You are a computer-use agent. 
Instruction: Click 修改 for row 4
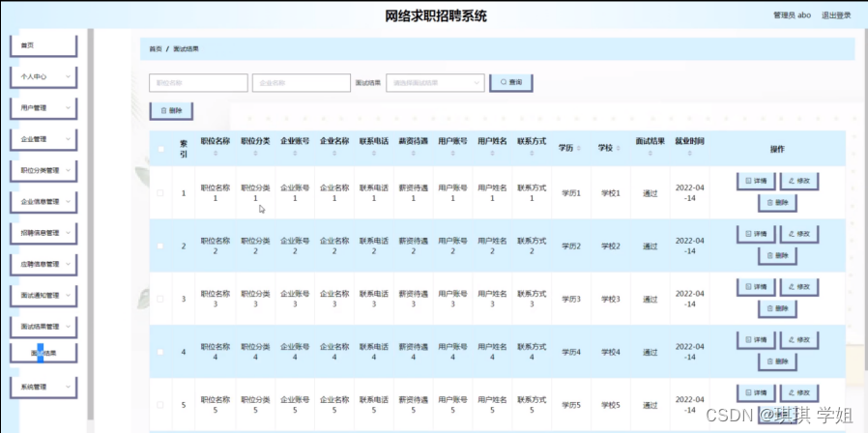[798, 340]
